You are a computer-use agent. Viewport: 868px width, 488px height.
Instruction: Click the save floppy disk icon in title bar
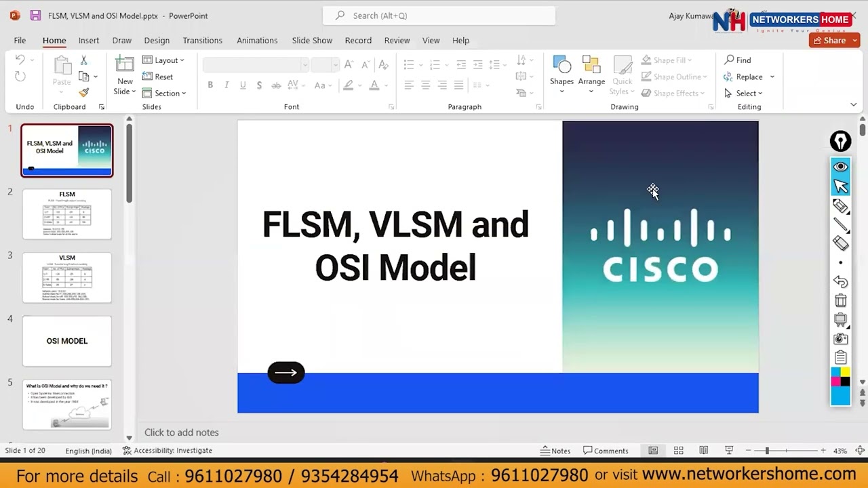tap(35, 16)
